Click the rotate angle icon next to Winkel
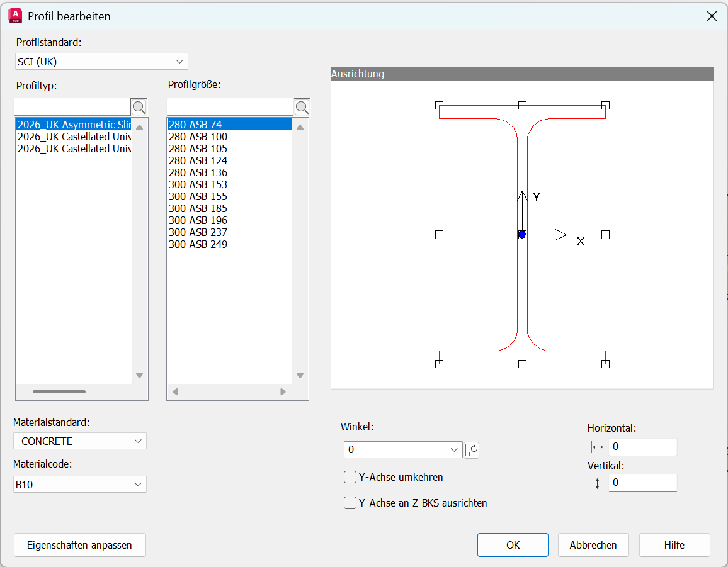This screenshot has width=728, height=567. point(472,450)
